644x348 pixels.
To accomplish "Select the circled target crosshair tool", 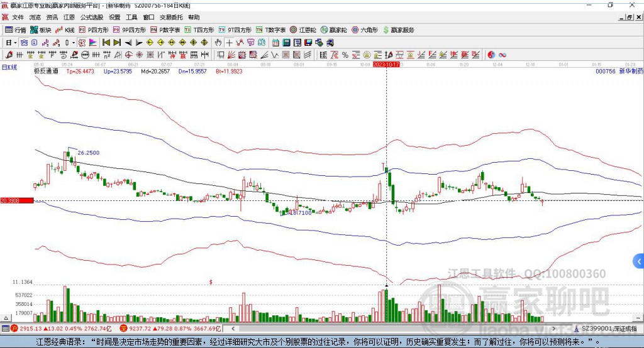I will (128, 55).
